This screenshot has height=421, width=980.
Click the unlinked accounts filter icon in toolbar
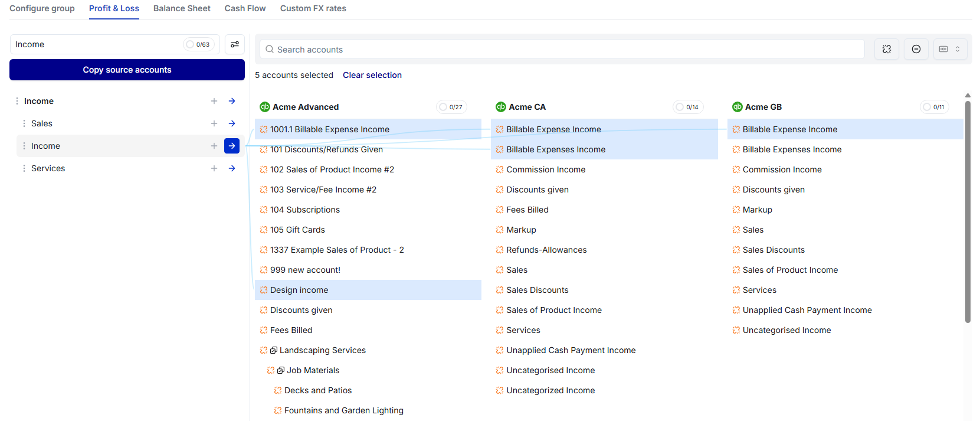coord(887,49)
